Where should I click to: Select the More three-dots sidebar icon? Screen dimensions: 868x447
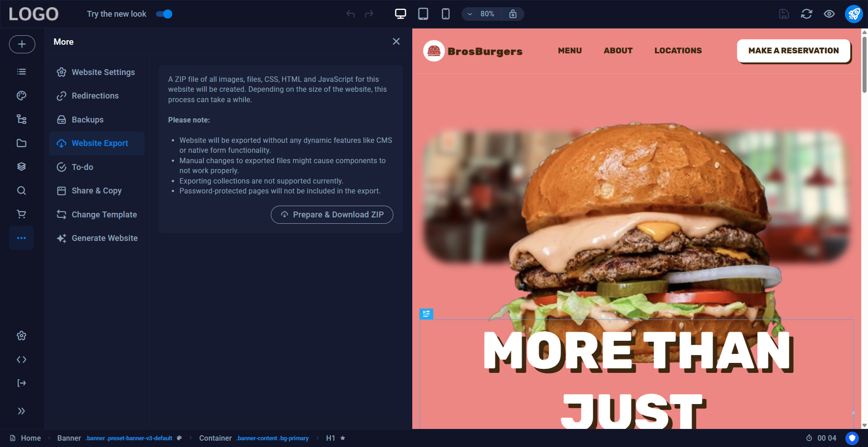21,238
